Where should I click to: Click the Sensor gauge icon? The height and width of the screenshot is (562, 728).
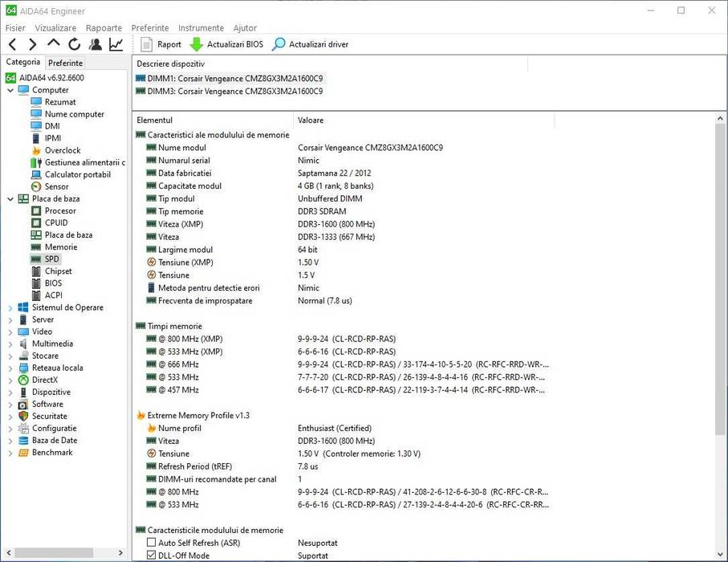tap(36, 186)
